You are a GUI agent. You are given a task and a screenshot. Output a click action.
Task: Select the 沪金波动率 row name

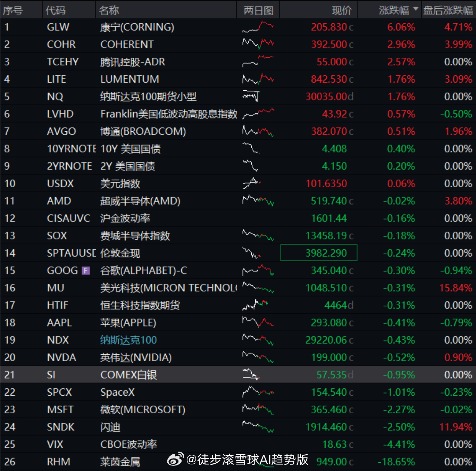click(125, 218)
